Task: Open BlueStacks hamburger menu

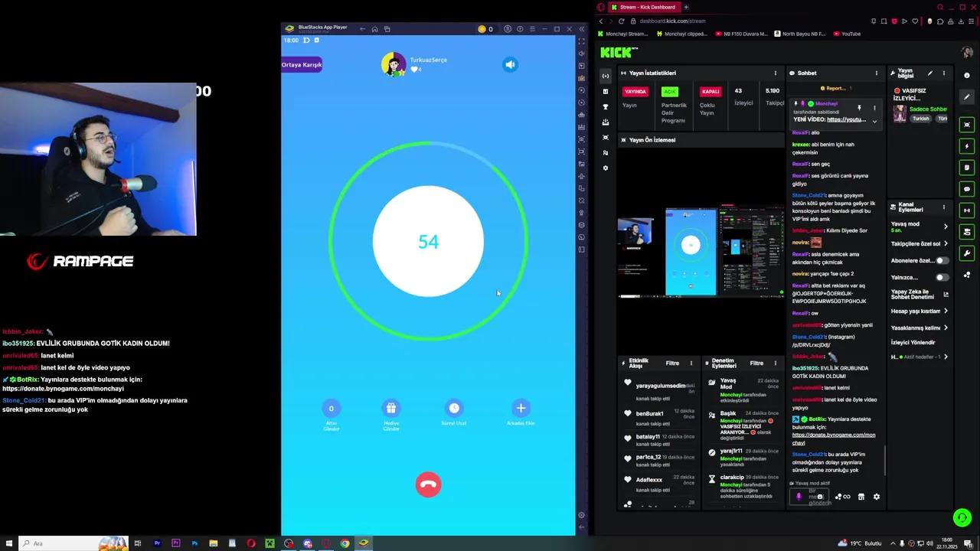Action: pos(532,29)
